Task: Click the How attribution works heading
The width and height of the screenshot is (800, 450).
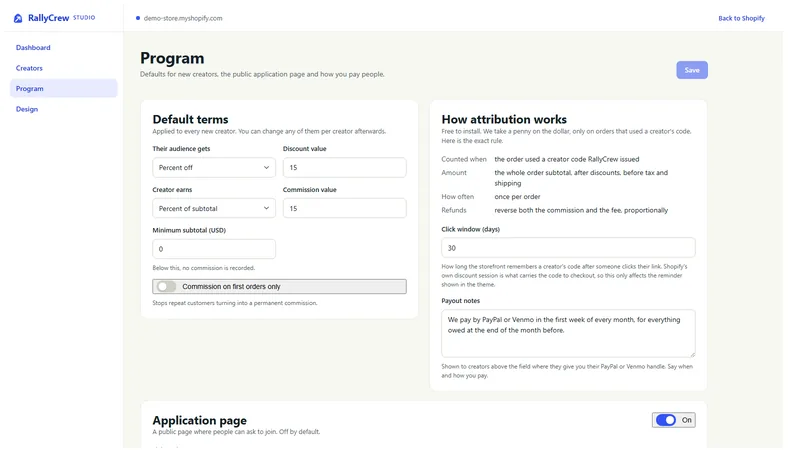Action: [x=504, y=119]
